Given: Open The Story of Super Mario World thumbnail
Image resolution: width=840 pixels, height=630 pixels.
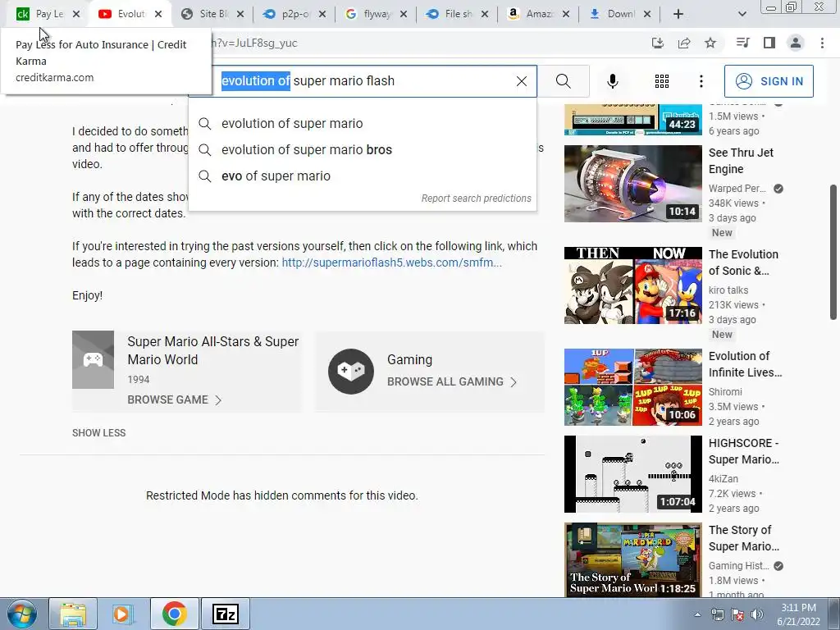Looking at the screenshot, I should (632, 559).
